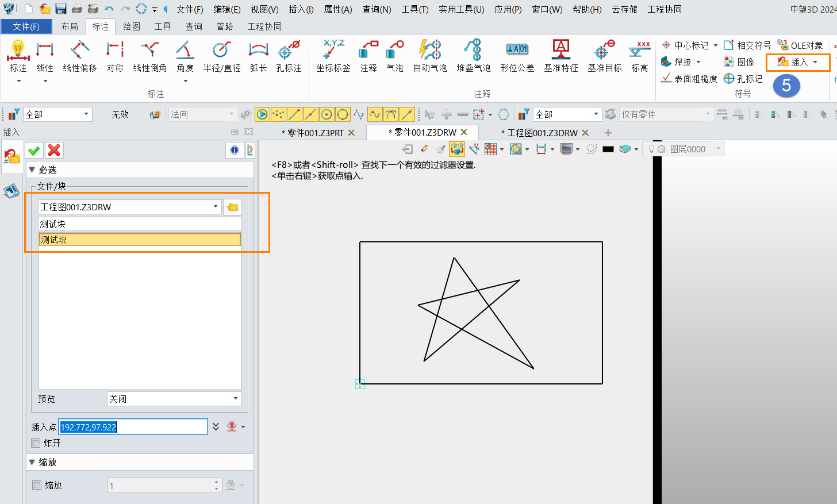Switch to the 工程图001.Z3DRW document tab
Screen dimensions: 837x504
tap(539, 133)
